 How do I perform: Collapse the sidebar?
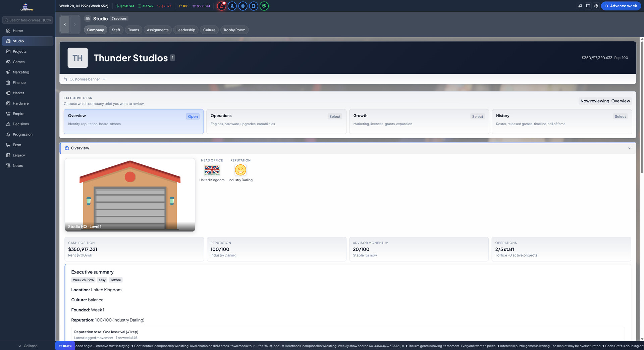point(28,346)
